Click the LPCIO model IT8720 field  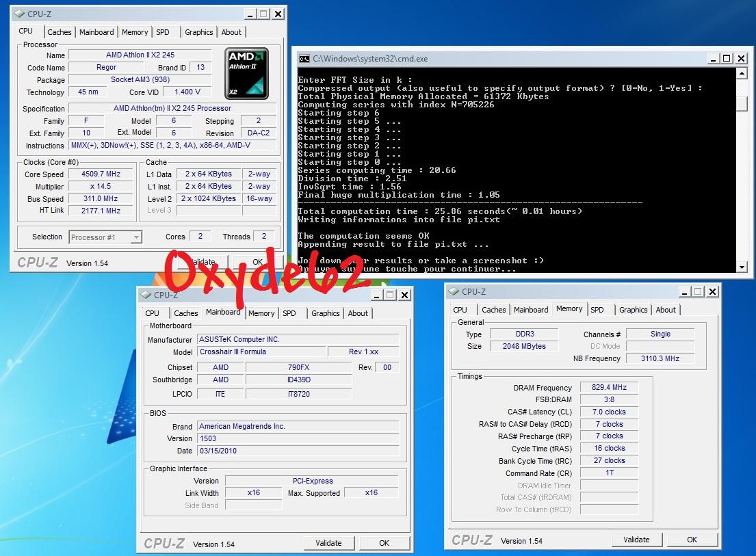pos(298,394)
